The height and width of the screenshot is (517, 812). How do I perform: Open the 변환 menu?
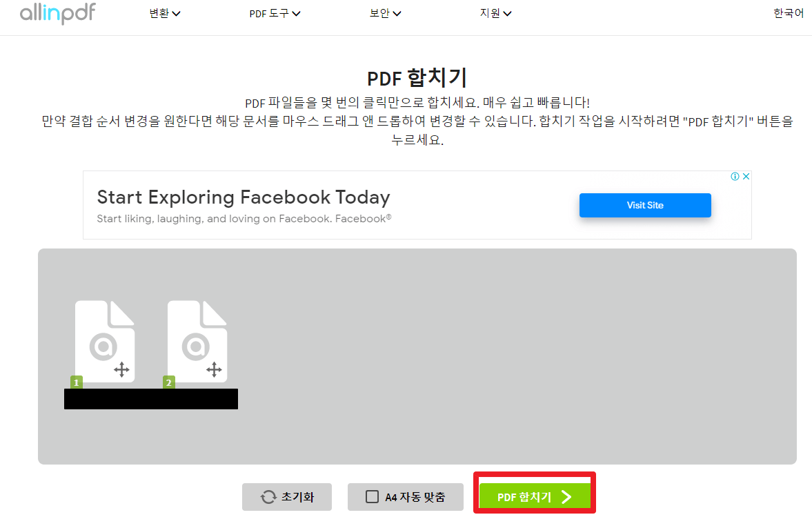pos(165,14)
